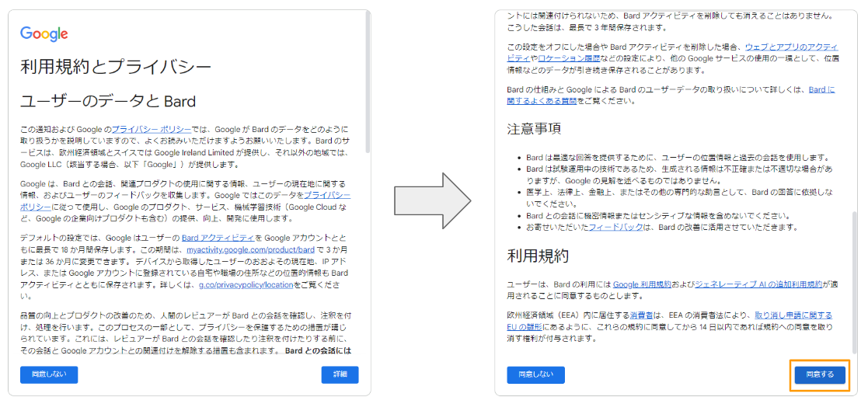
Task: Click 同意しない beside the 同意する button
Action: (536, 374)
